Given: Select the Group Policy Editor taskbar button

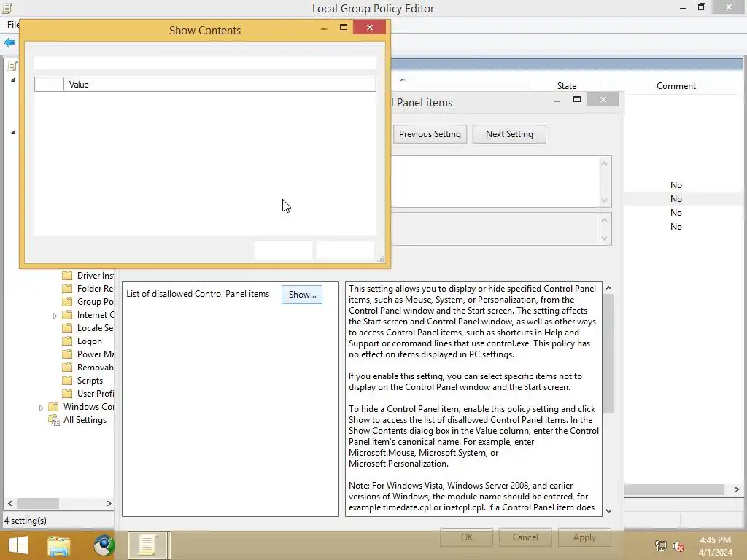Looking at the screenshot, I should pos(149,545).
